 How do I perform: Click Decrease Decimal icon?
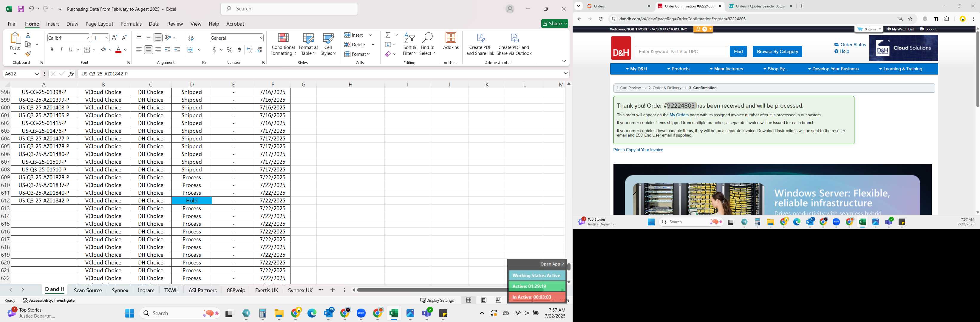pyautogui.click(x=259, y=50)
